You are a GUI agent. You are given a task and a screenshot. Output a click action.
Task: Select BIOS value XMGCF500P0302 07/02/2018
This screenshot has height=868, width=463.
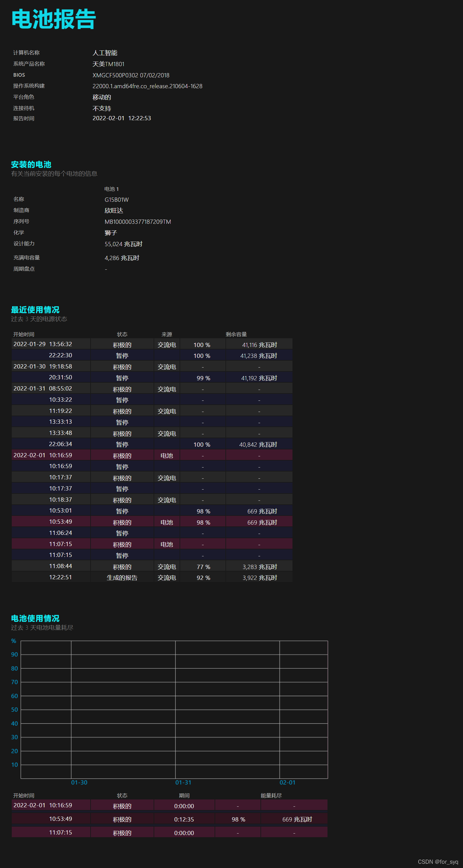tap(131, 75)
